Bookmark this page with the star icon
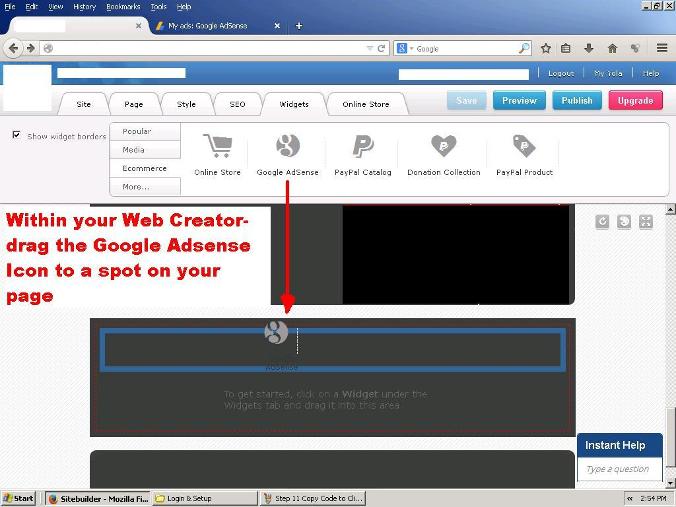The image size is (676, 507). [546, 48]
